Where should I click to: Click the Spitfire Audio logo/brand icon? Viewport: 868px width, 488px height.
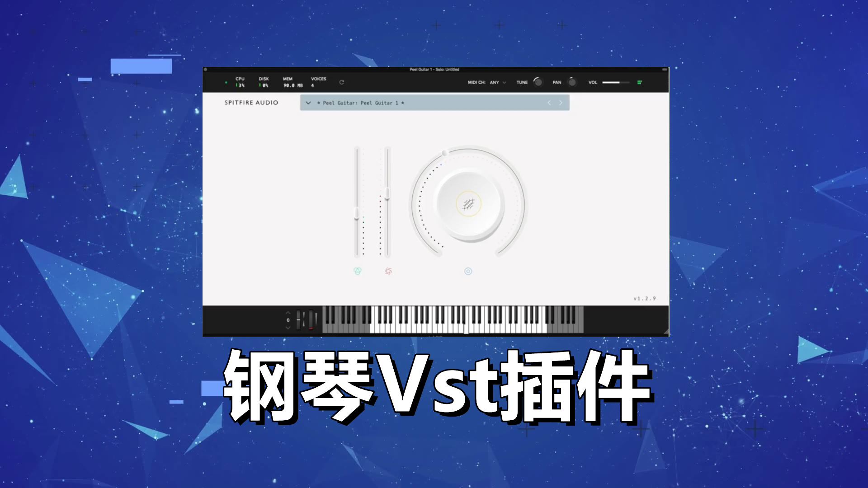(250, 103)
